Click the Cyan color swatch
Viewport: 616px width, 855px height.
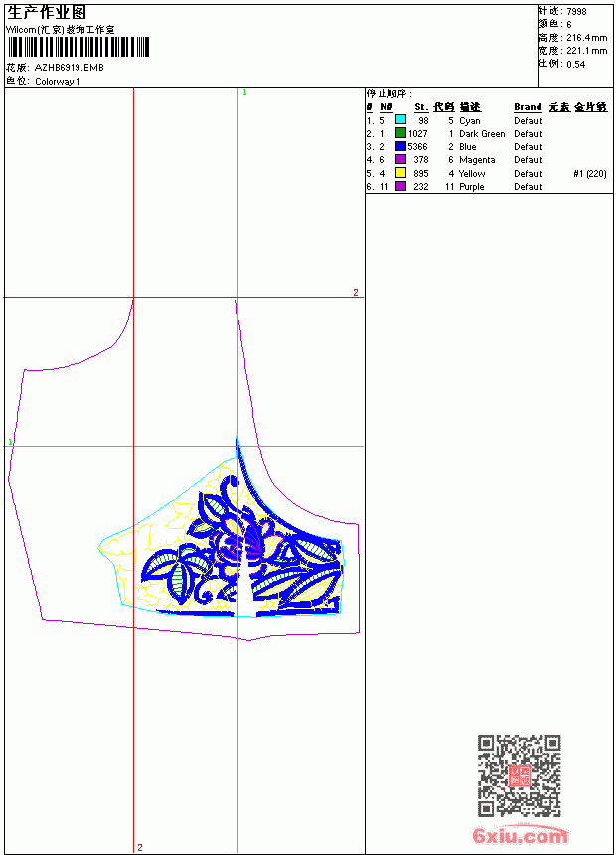pos(400,120)
